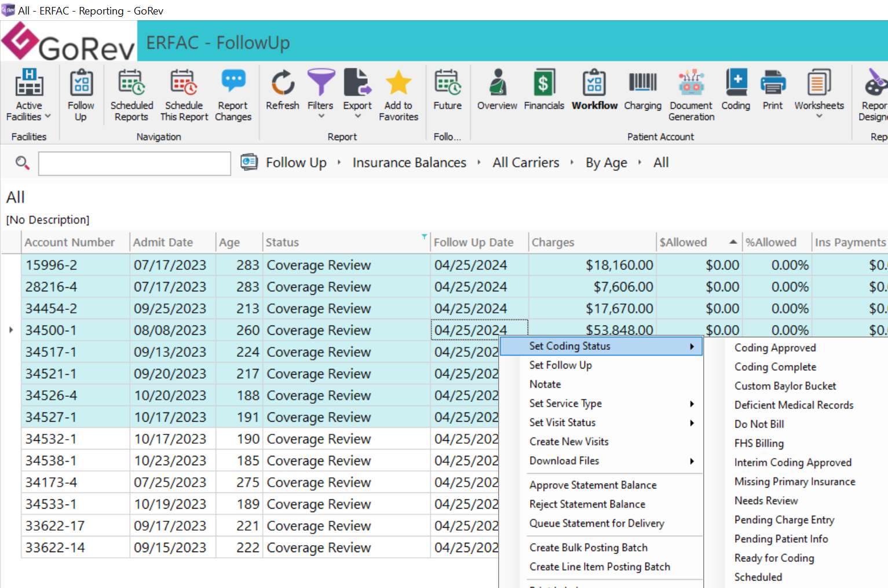This screenshot has height=588, width=888.
Task: Expand breadcrumb arrow after Follow Up
Action: [339, 163]
